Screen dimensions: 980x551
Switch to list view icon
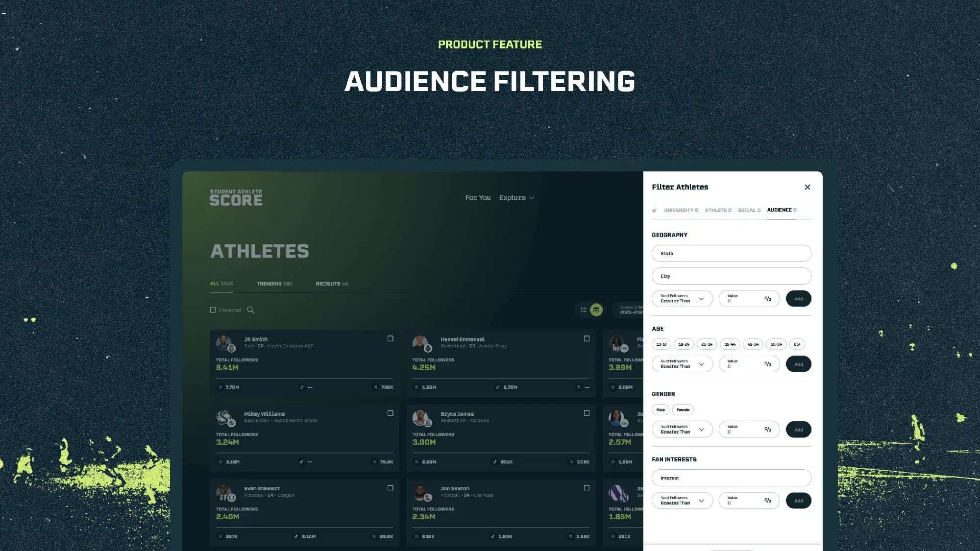point(584,310)
